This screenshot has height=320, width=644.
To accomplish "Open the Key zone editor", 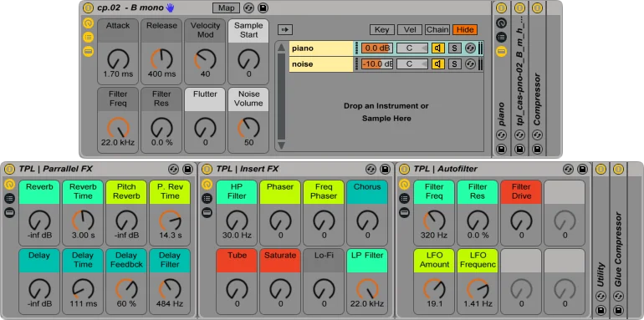I will coord(382,29).
